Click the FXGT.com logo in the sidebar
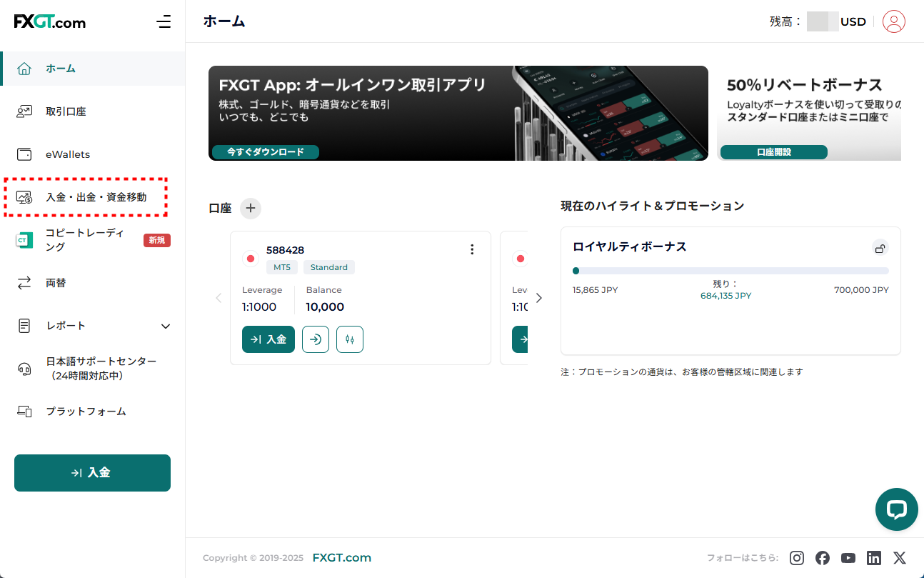 click(x=50, y=21)
